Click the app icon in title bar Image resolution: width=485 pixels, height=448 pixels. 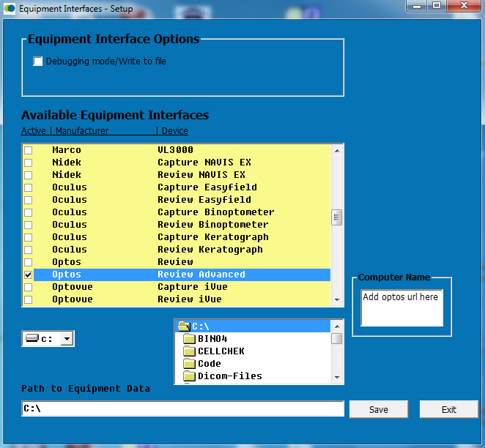tap(10, 8)
